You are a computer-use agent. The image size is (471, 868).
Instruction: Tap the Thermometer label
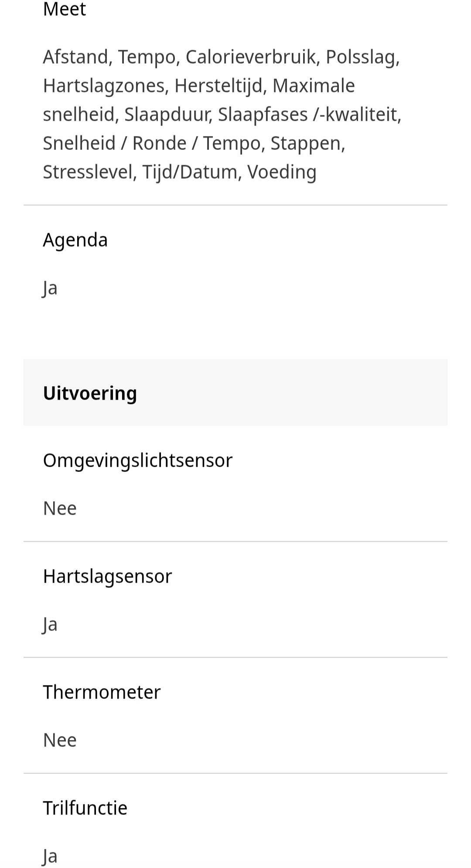tap(102, 692)
